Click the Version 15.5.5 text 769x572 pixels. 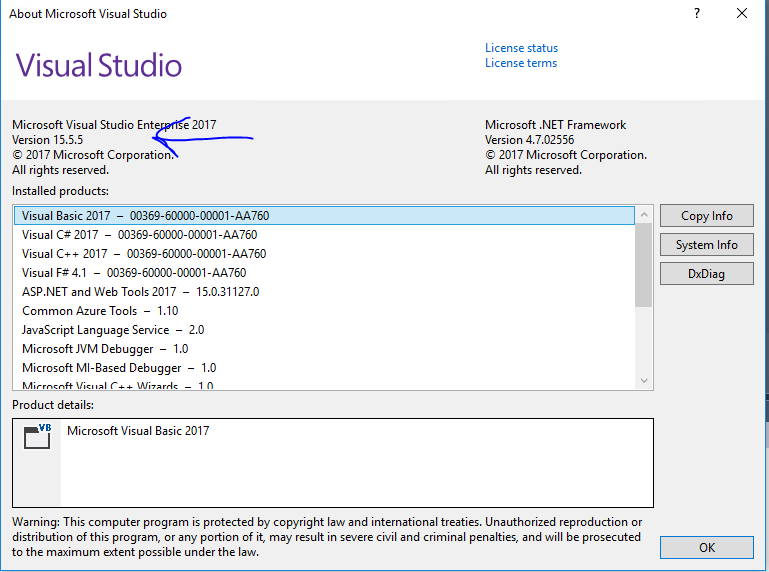[x=48, y=140]
